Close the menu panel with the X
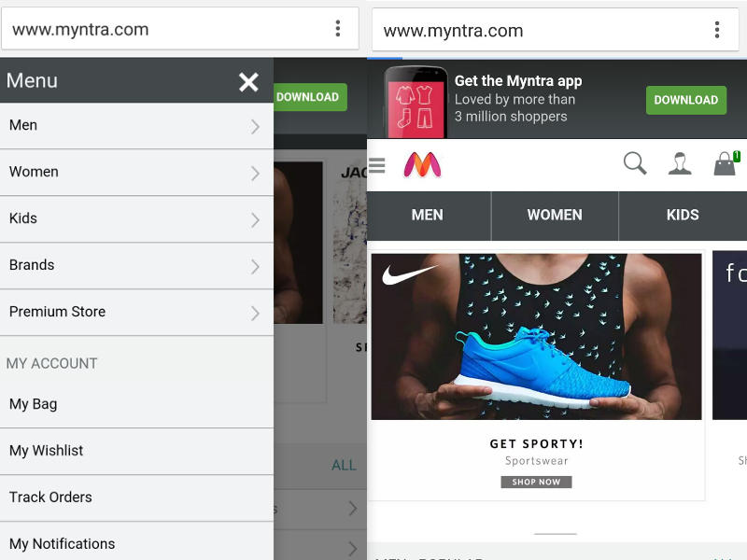The image size is (747, 560). pyautogui.click(x=248, y=82)
